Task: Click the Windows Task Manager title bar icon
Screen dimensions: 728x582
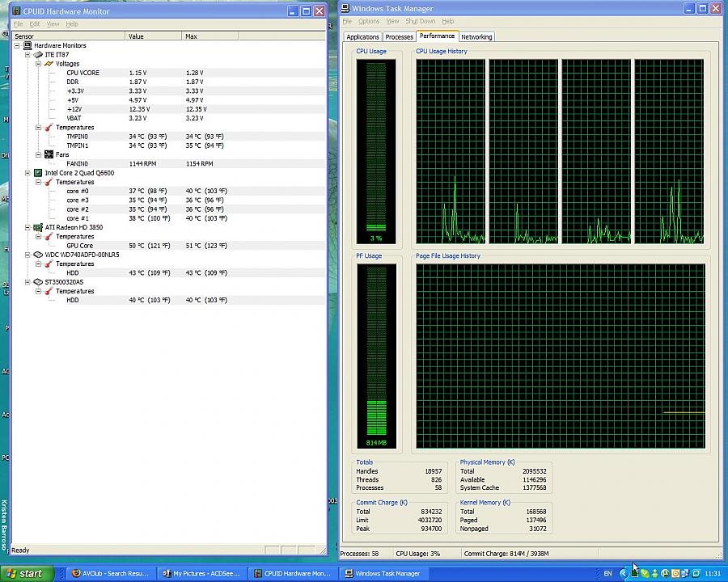Action: click(x=345, y=8)
